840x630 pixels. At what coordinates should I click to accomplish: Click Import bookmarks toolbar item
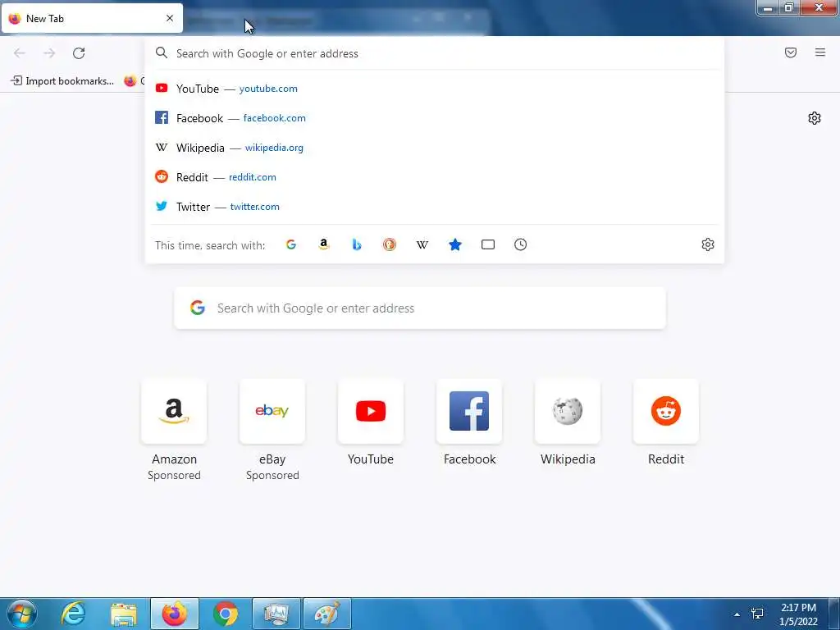click(62, 81)
